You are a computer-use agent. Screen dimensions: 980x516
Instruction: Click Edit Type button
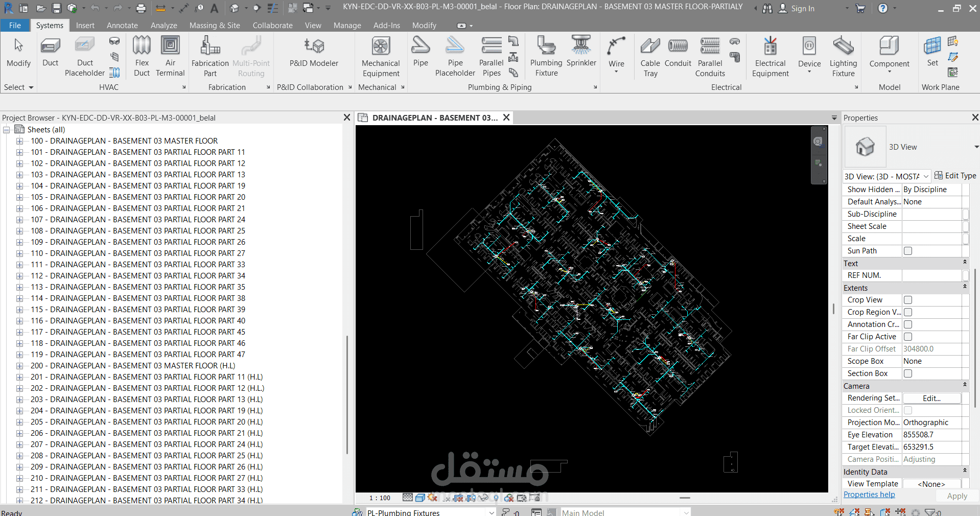pos(955,176)
